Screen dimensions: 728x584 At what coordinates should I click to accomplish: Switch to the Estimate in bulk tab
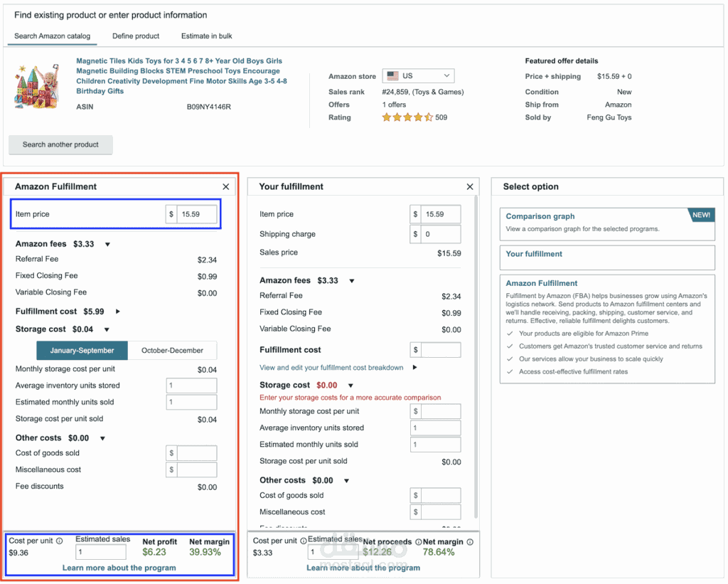click(x=207, y=36)
